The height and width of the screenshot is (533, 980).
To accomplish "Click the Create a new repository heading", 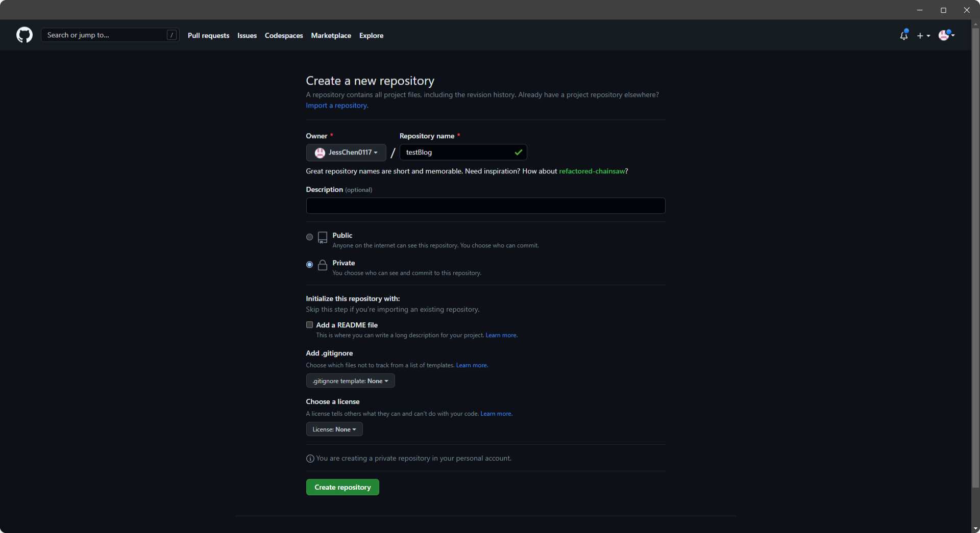I will click(x=370, y=81).
